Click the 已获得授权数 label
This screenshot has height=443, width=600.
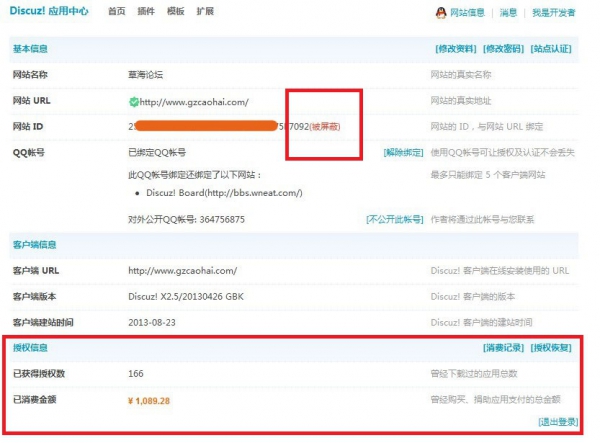coord(39,374)
